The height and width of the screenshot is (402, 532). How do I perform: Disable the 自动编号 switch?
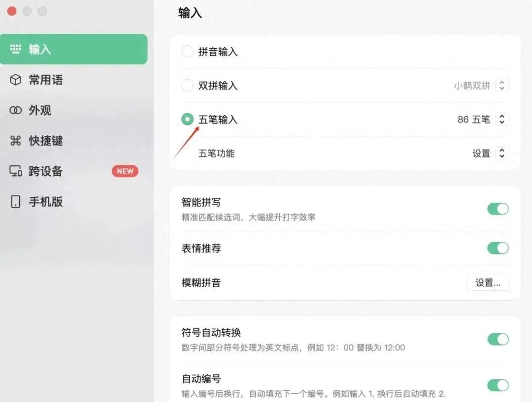coord(498,385)
